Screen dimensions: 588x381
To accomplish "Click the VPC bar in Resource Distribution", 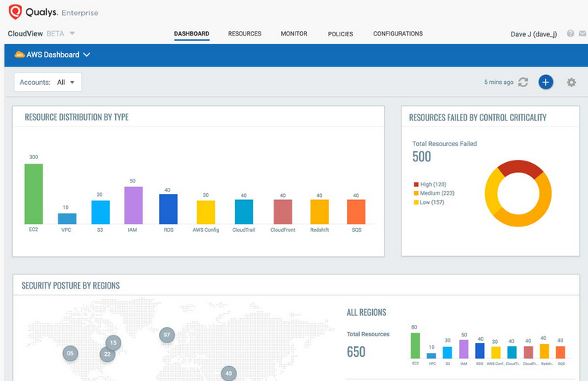I will [67, 219].
